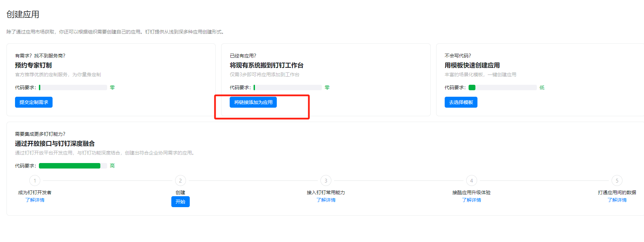Click the 低 code level label
Screen dimensions: 644x242
542,88
